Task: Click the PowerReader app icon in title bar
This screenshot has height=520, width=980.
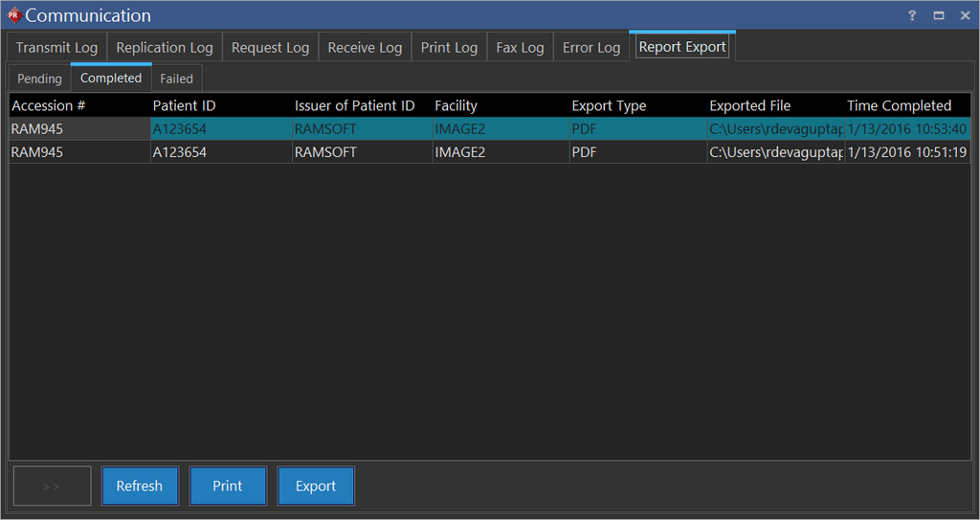Action: click(13, 15)
